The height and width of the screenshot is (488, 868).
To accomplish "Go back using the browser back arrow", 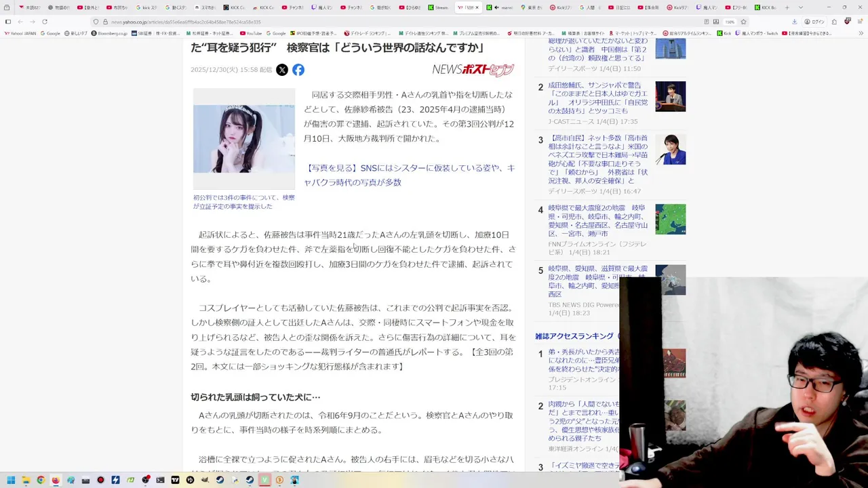I will (x=20, y=22).
